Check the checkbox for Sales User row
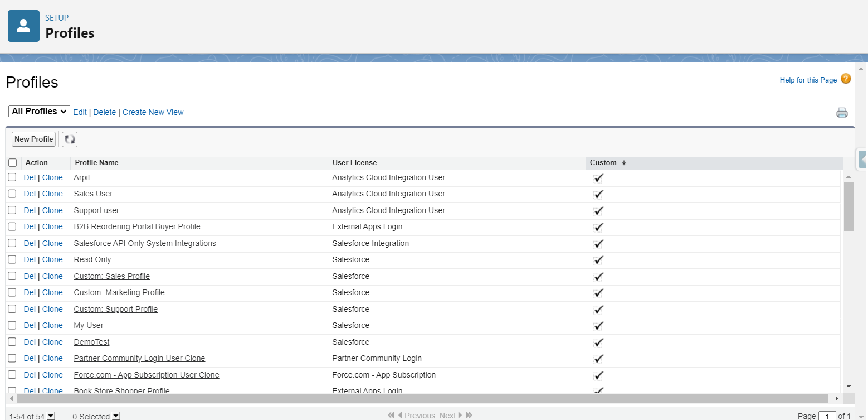This screenshot has width=868, height=420. [x=12, y=194]
